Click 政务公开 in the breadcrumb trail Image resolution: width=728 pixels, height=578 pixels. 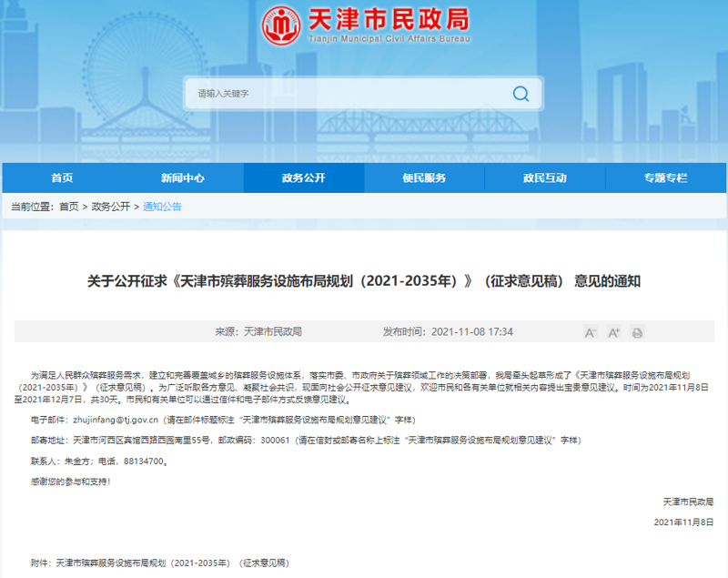click(111, 205)
